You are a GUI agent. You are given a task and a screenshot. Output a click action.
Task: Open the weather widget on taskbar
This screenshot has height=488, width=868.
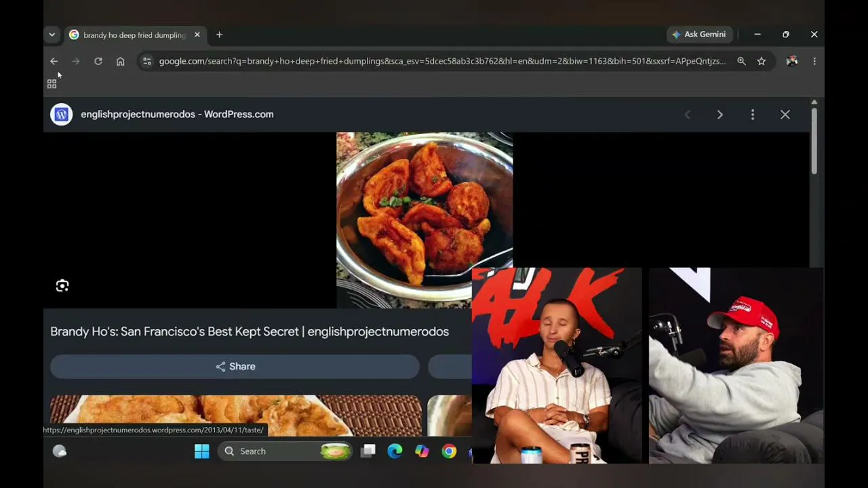[x=60, y=451]
